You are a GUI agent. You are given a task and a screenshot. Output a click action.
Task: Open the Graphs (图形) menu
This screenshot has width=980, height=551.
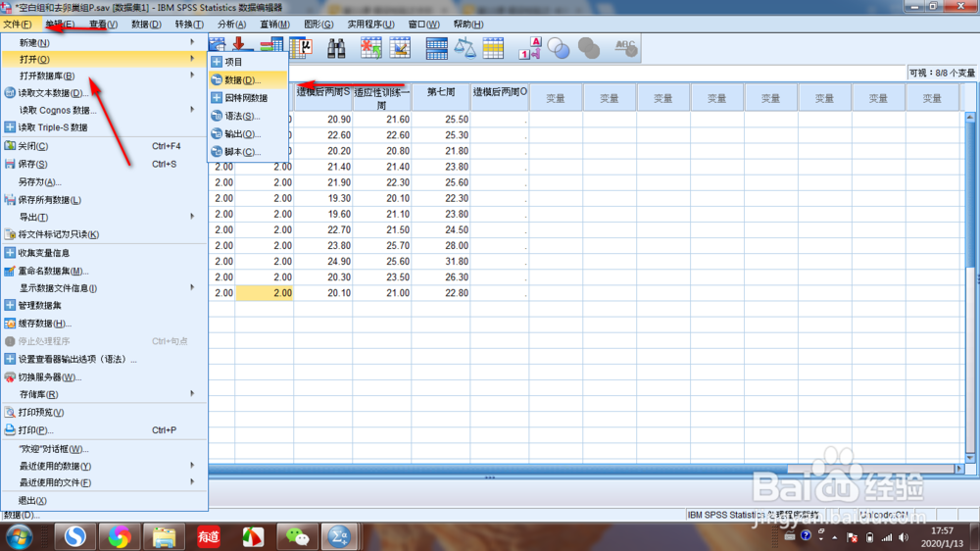point(318,25)
